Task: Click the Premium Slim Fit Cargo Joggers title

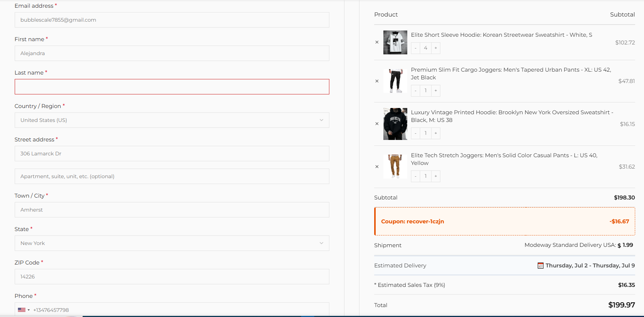Action: tap(511, 73)
